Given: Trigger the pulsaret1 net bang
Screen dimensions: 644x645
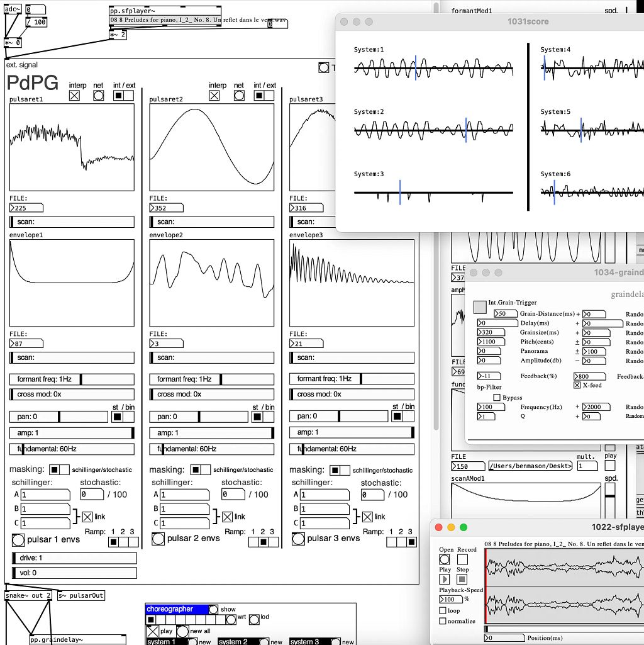Looking at the screenshot, I should 98,96.
